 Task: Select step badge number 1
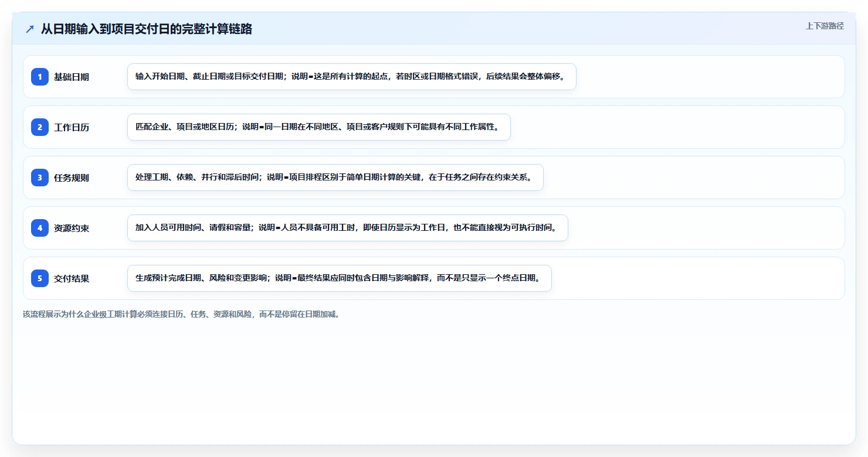click(x=40, y=77)
